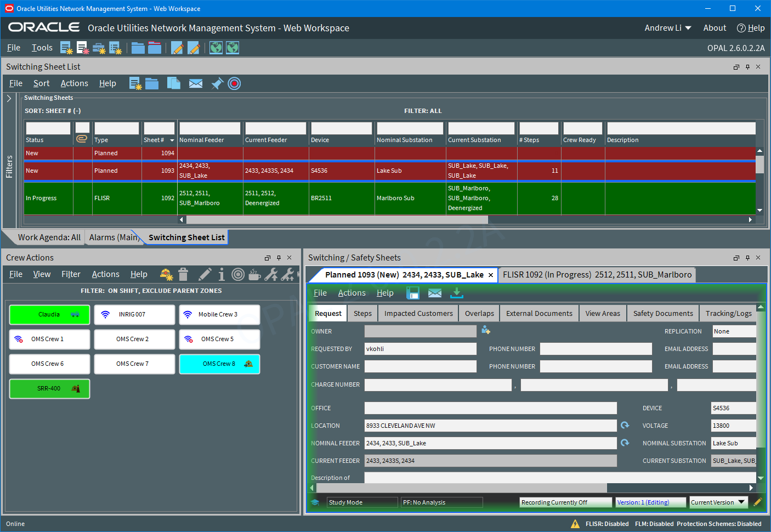Pin the Crew Actions panel

(279, 257)
